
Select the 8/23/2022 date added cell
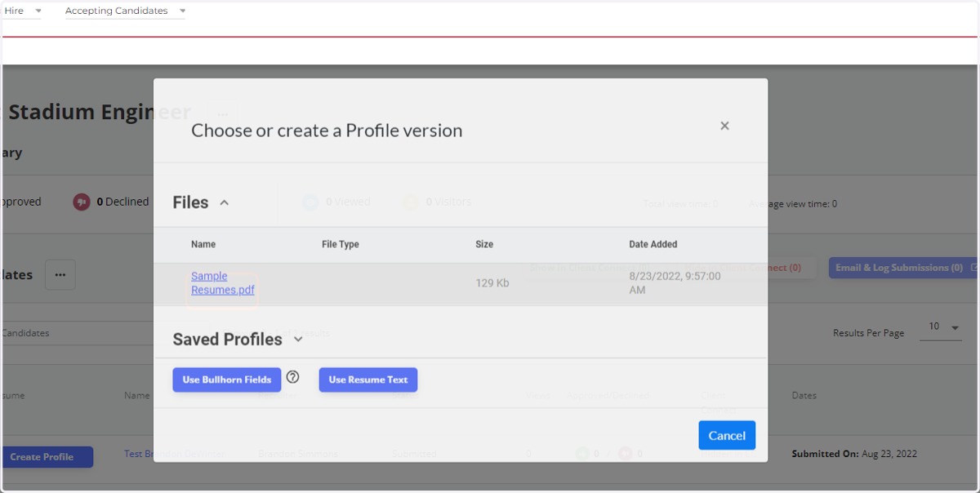[x=675, y=283]
